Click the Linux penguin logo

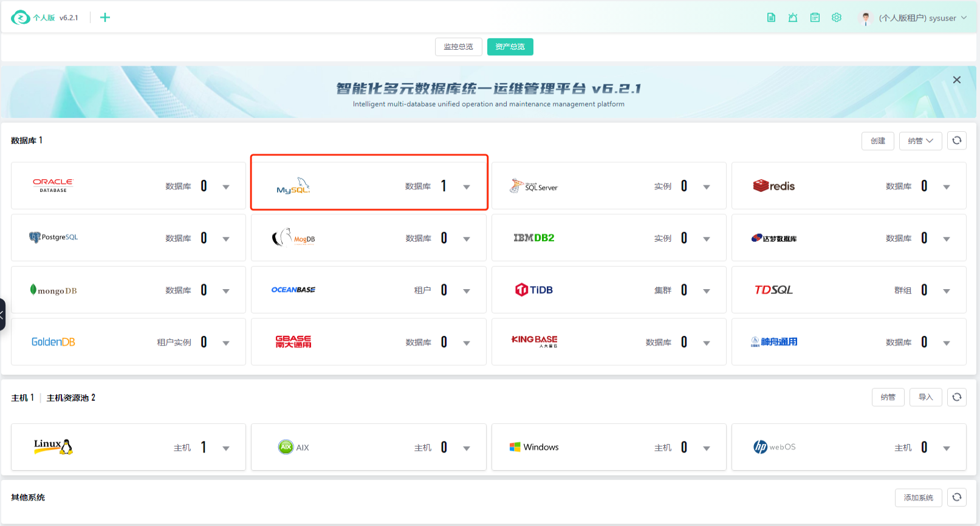53,446
